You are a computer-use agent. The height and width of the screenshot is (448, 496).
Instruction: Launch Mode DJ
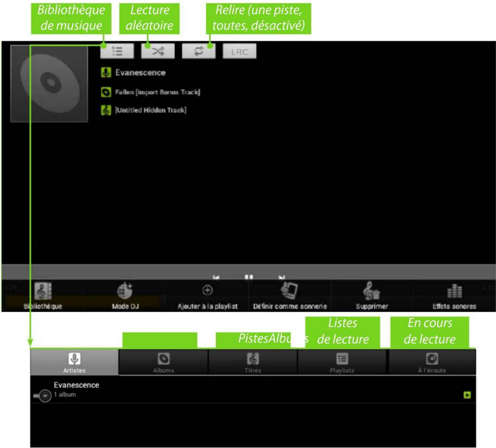point(125,296)
